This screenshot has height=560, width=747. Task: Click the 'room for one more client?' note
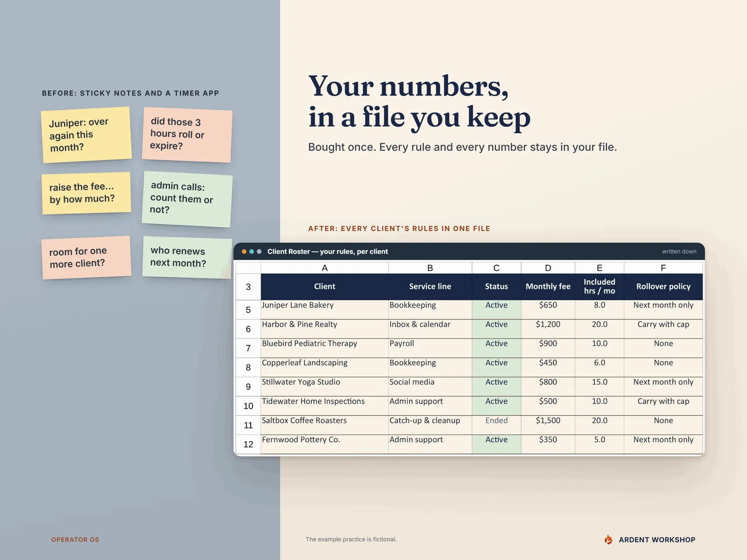86,258
